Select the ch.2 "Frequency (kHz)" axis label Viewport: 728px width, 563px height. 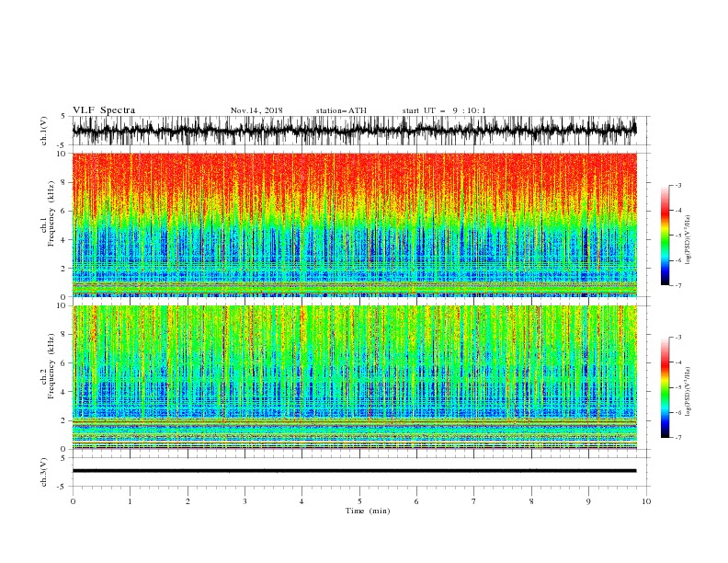point(51,366)
